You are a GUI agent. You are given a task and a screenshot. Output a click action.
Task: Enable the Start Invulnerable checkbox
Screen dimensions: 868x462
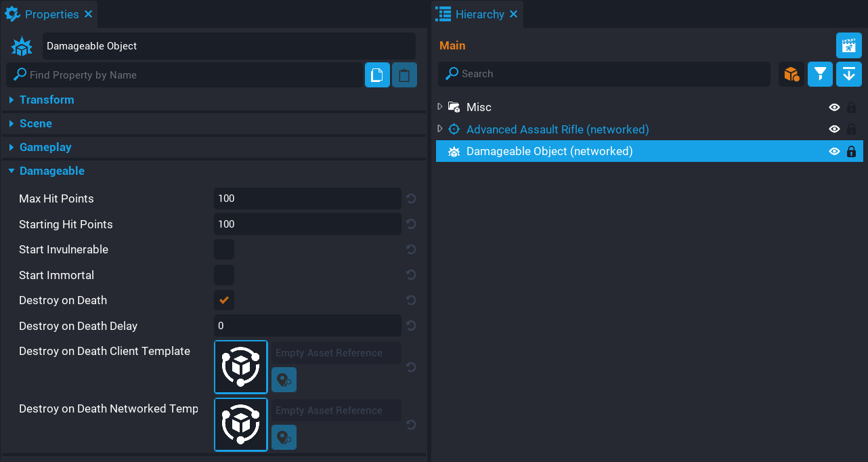tap(224, 249)
